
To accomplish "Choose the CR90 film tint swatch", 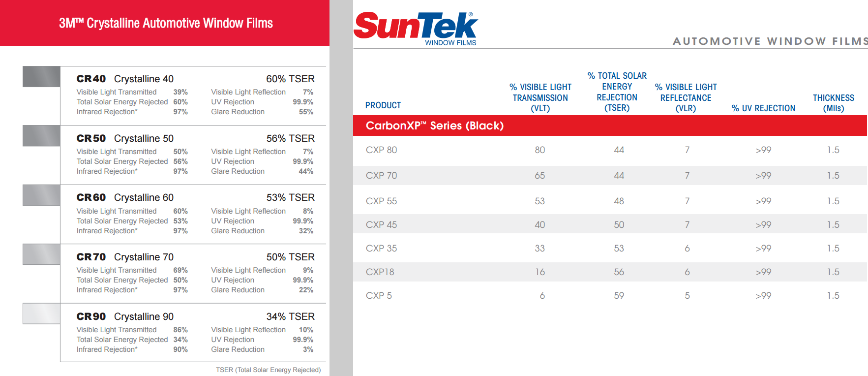I will click(41, 313).
